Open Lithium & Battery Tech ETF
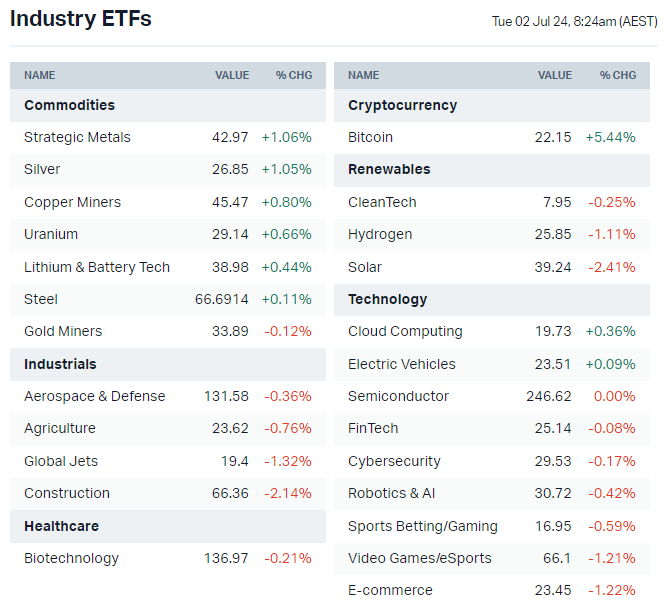Screen dimensions: 664x609 click(97, 267)
